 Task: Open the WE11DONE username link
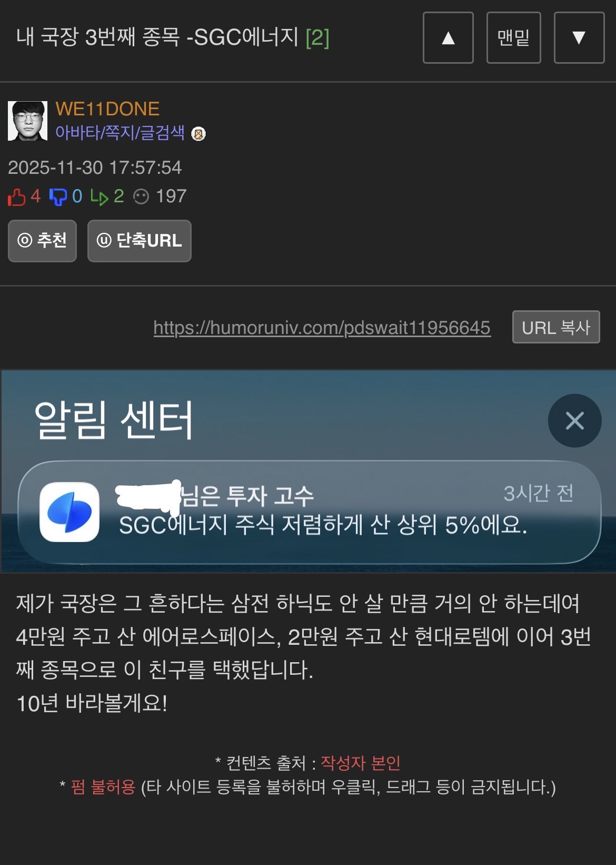click(x=107, y=109)
